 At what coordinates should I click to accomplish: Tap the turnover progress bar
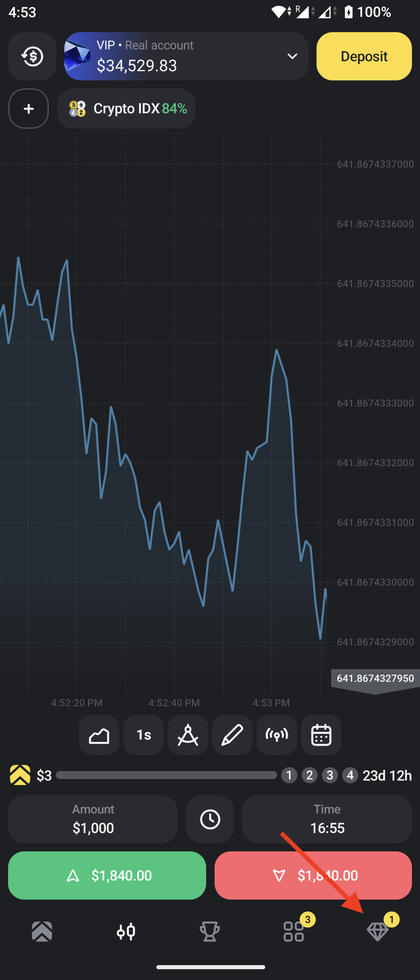tap(166, 775)
